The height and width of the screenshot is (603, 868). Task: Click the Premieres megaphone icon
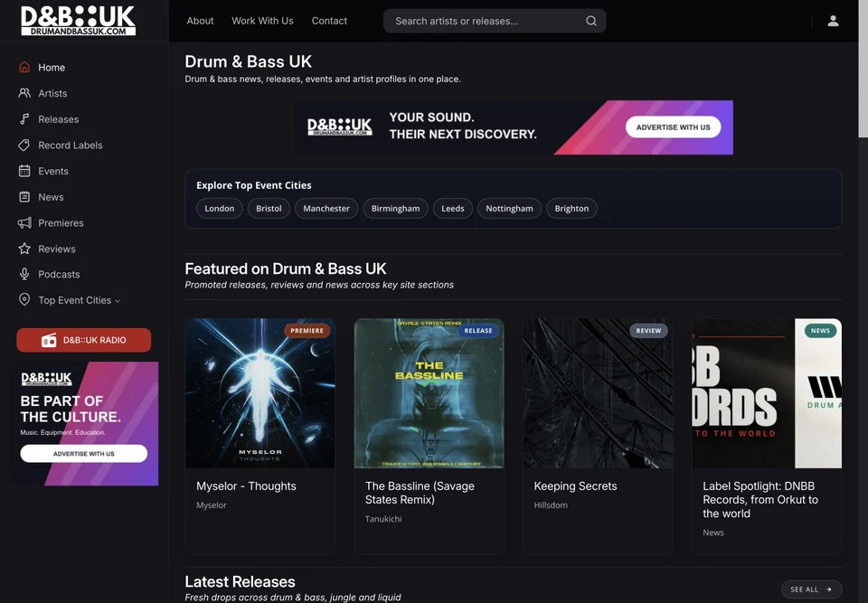pos(24,223)
